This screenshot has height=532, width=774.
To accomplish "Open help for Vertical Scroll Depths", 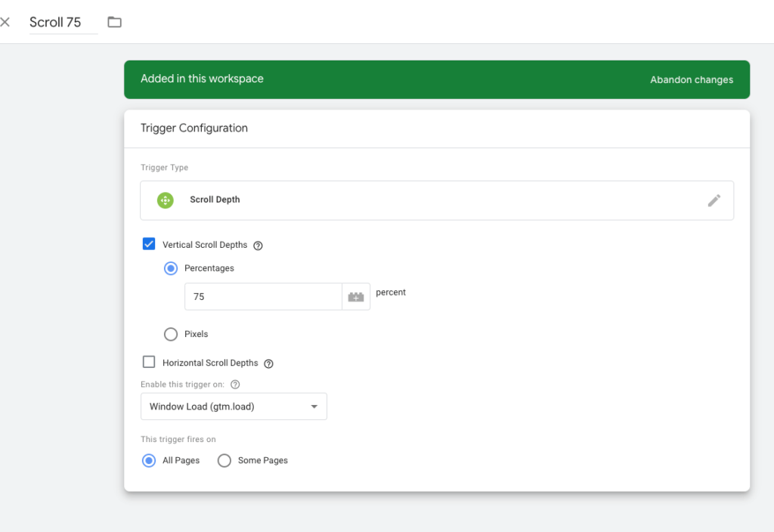I will point(258,246).
